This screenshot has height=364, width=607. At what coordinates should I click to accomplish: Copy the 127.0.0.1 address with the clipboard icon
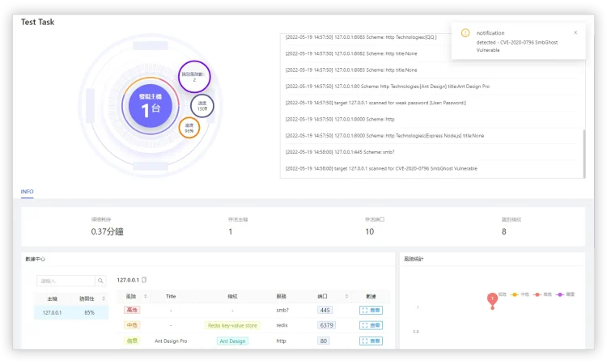pos(144,280)
